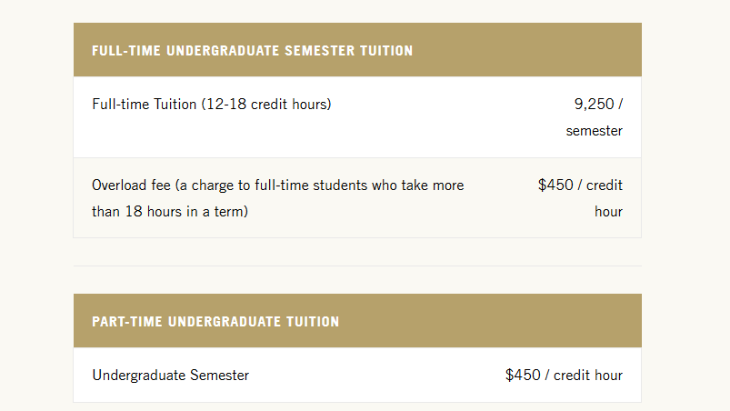Click the Full-Time Undergraduate Semester Tuition header

(252, 51)
